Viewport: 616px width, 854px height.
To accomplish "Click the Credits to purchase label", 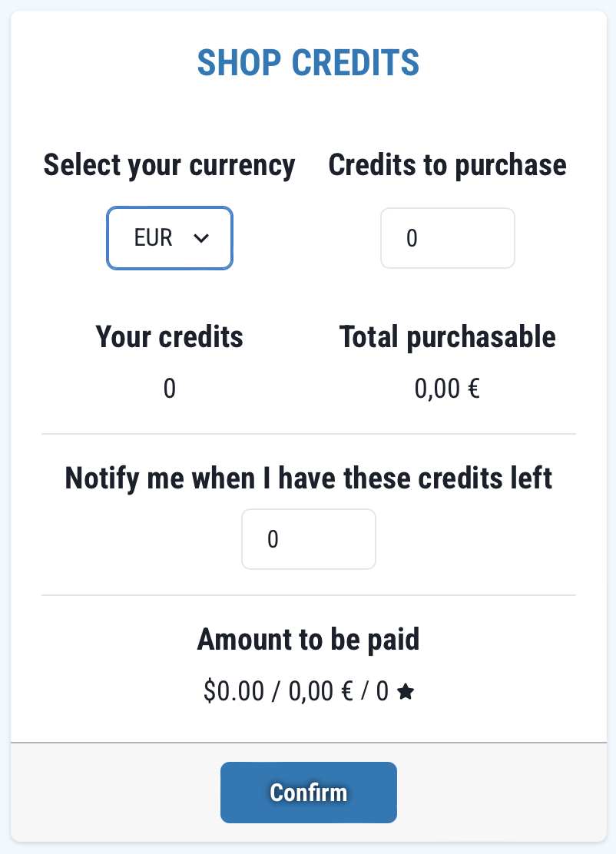I will [x=447, y=165].
